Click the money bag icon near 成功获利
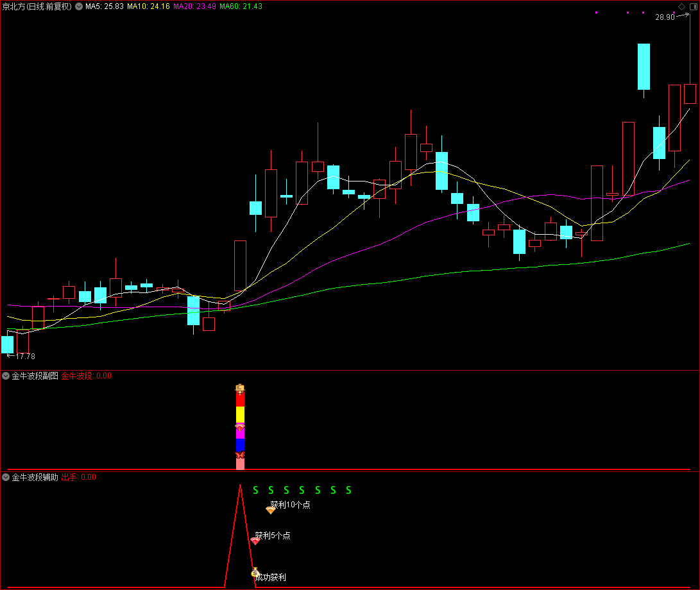The width and height of the screenshot is (700, 590). tap(255, 572)
